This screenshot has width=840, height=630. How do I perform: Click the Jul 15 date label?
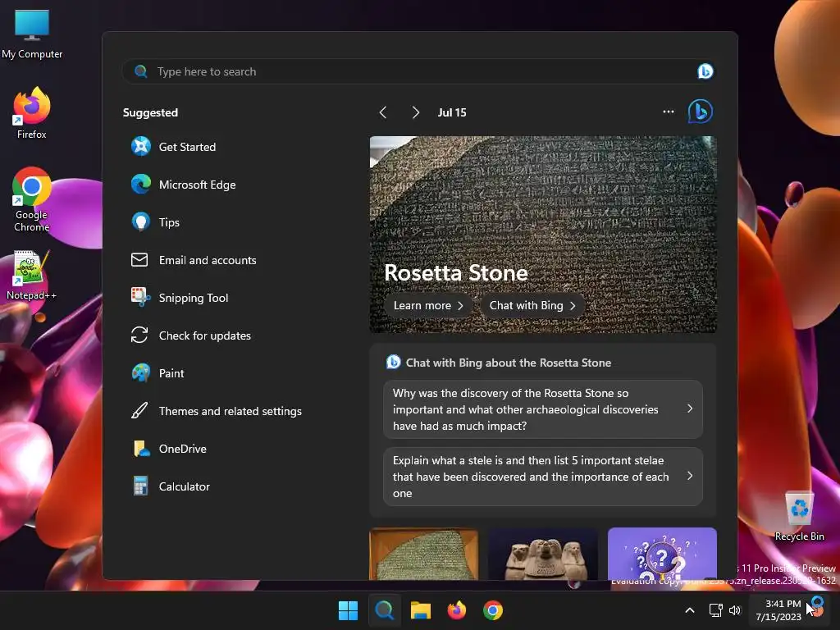click(x=452, y=112)
